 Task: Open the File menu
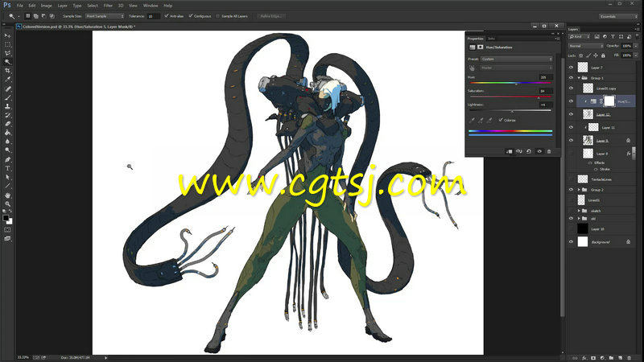coord(19,6)
